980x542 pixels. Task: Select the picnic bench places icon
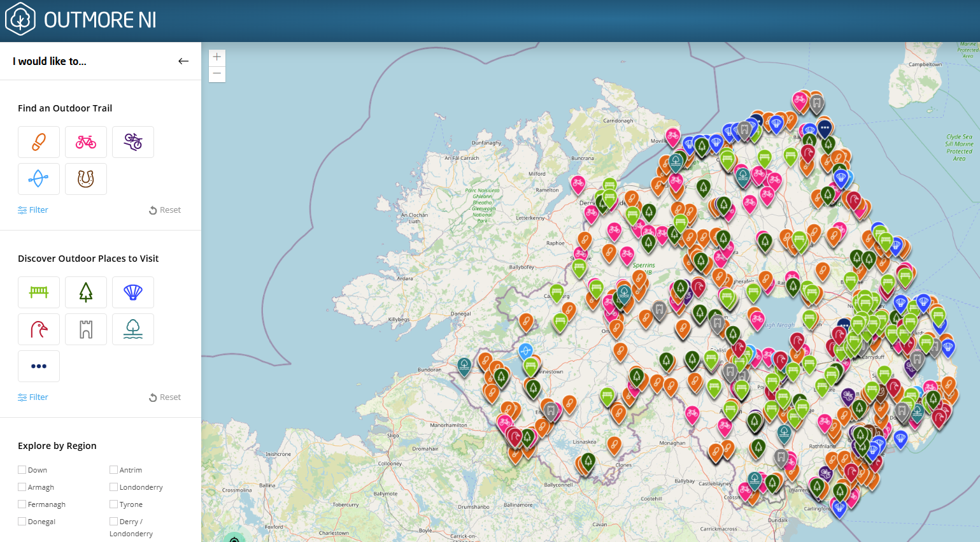coord(39,292)
